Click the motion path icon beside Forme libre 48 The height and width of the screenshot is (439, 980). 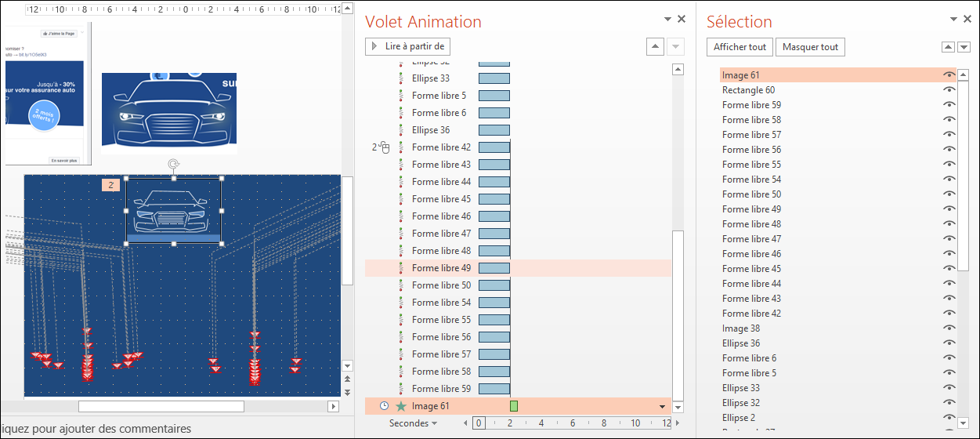[x=401, y=251]
